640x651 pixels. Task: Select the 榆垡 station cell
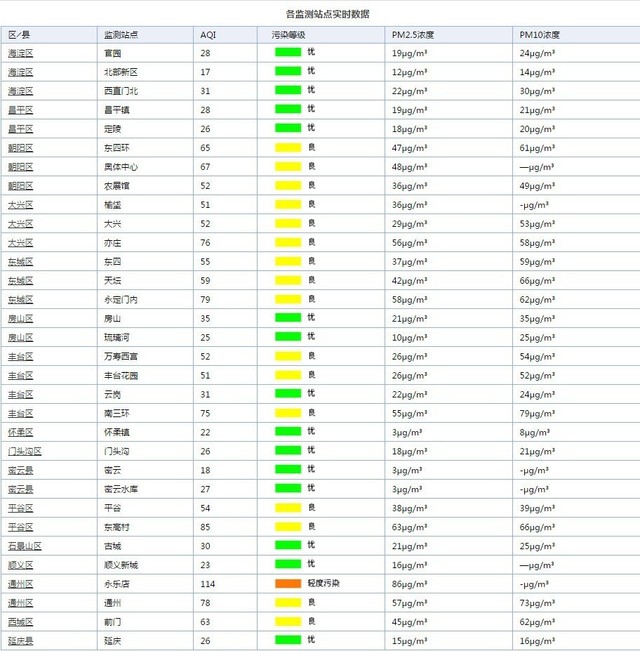pyautogui.click(x=112, y=205)
